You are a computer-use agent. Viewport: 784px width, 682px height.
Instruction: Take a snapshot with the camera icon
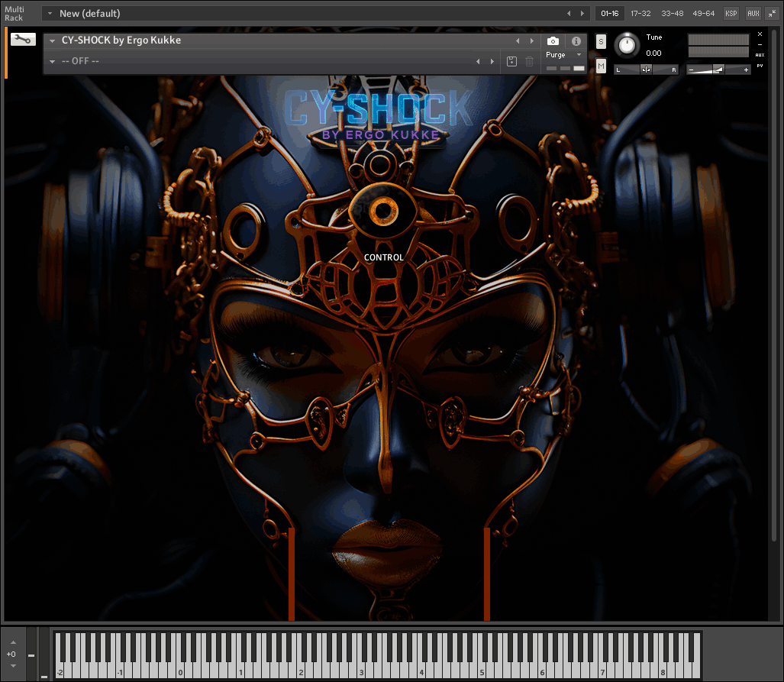point(553,41)
